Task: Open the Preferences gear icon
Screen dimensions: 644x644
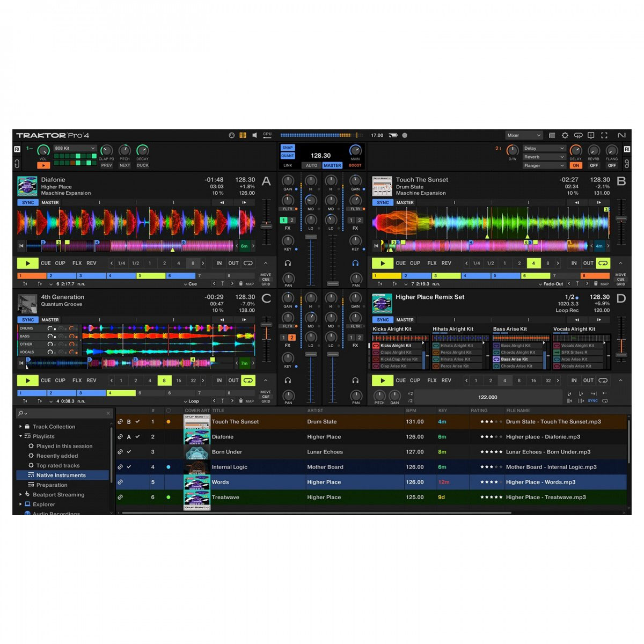Action: (565, 135)
